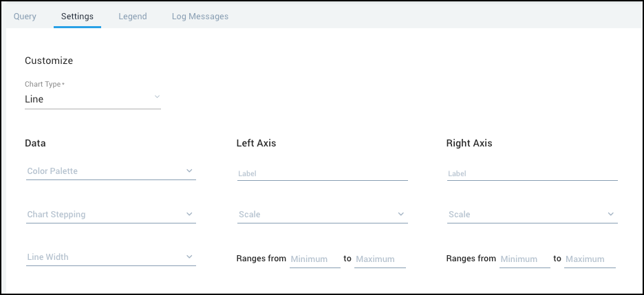
Task: Click the Line Width chevron icon
Action: pyautogui.click(x=189, y=257)
